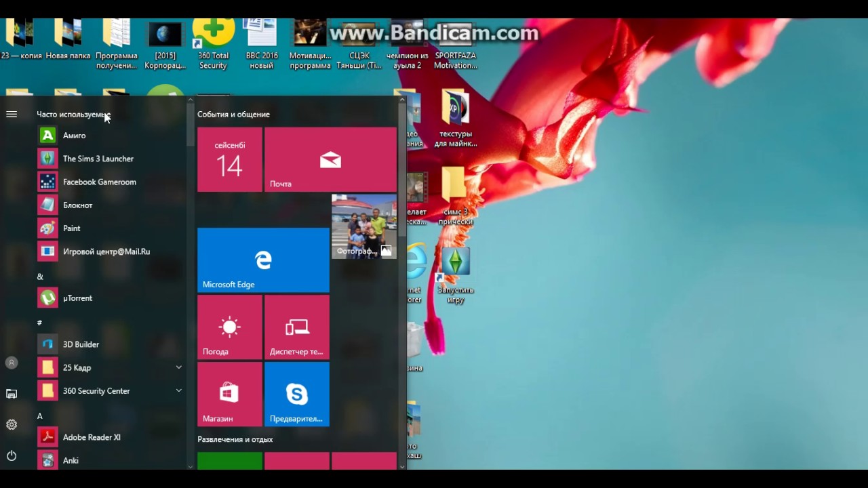Open the текстуры для майнк... desktop folder

(456, 119)
